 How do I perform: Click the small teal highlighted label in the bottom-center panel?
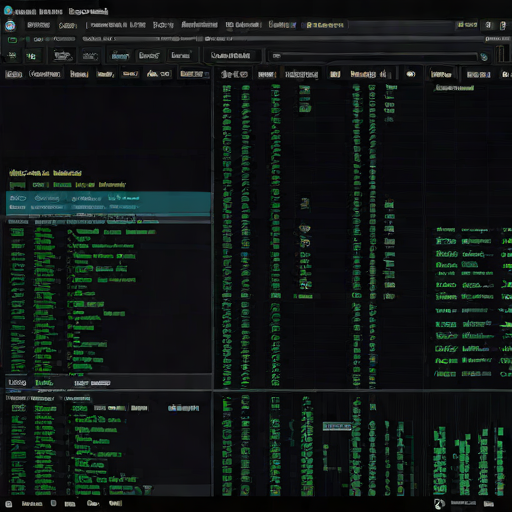(x=337, y=426)
